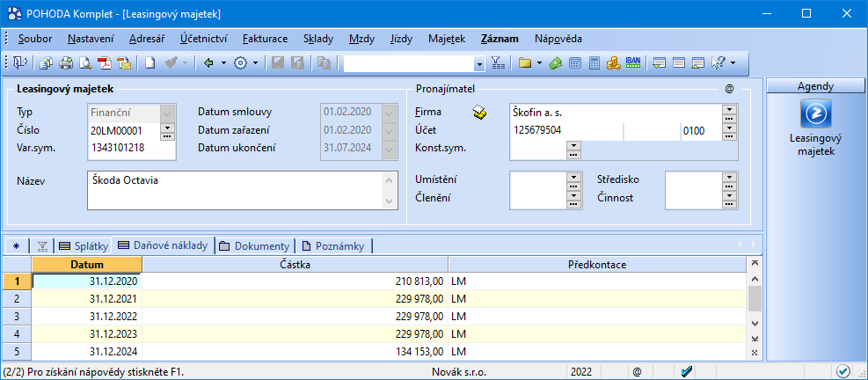Expand the gear icon dropdown arrow
868x380 pixels.
tap(255, 63)
